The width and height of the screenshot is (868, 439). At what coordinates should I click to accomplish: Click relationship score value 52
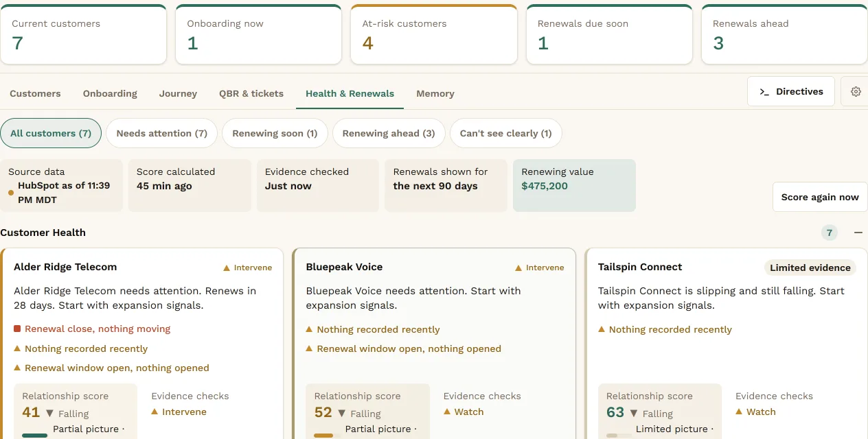(x=323, y=412)
